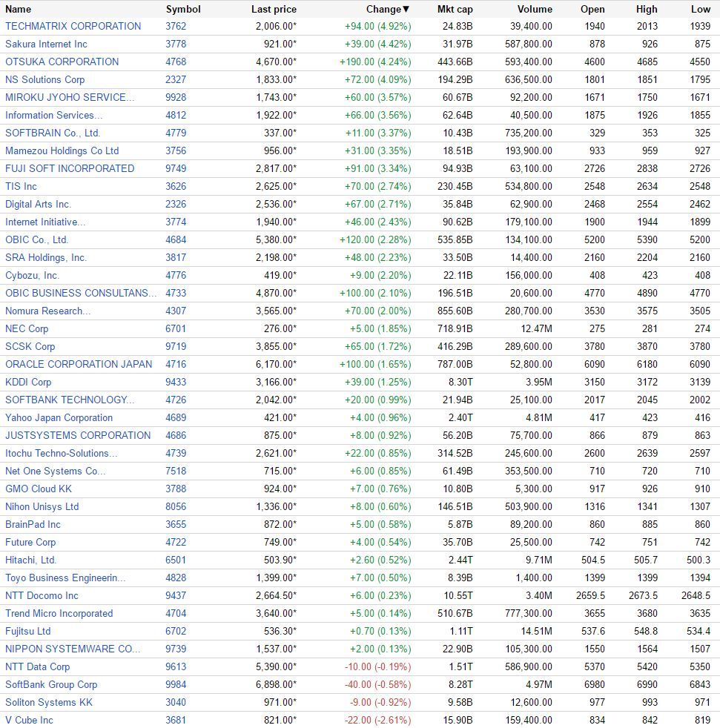Open Internet Initiative company link

[x=45, y=222]
